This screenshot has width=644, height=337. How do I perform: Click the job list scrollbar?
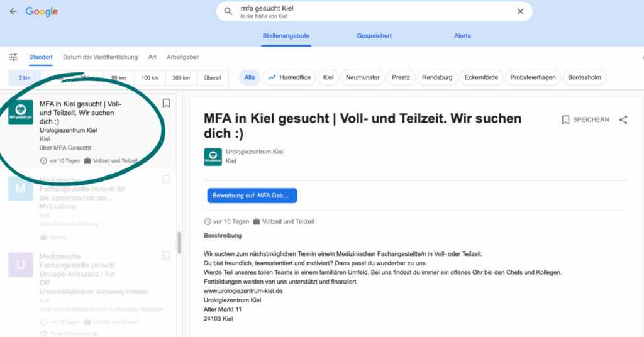(x=179, y=242)
